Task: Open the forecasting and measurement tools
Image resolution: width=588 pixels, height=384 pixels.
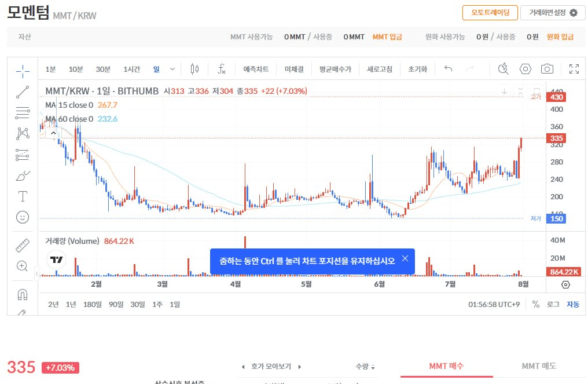Action: tap(23, 155)
